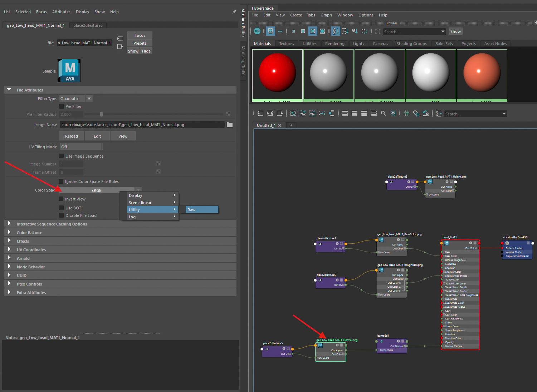Open Log color space submenu
Image resolution: width=537 pixels, height=392 pixels.
click(x=152, y=217)
